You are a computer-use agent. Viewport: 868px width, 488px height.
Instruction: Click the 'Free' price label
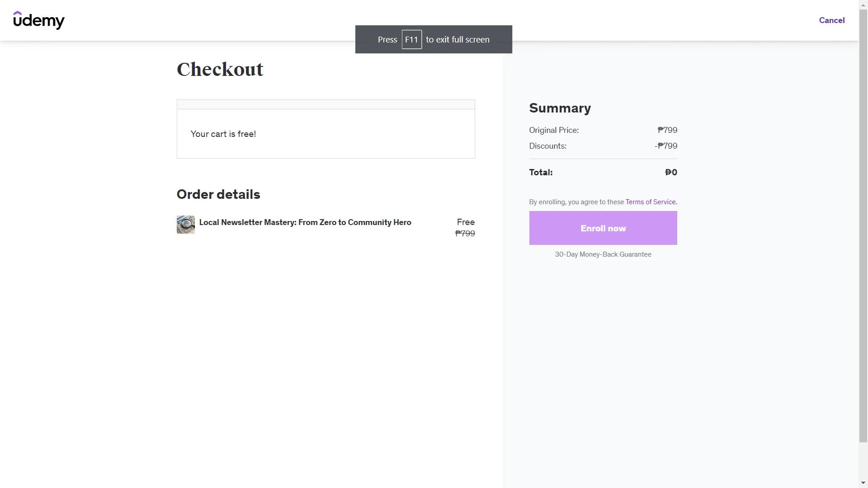point(465,222)
